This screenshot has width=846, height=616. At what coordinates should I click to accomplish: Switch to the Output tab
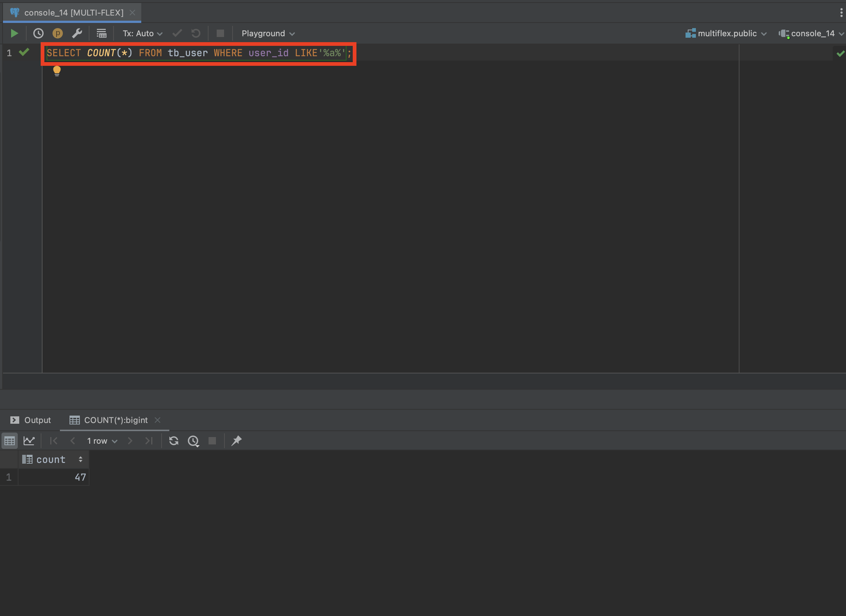pos(31,420)
